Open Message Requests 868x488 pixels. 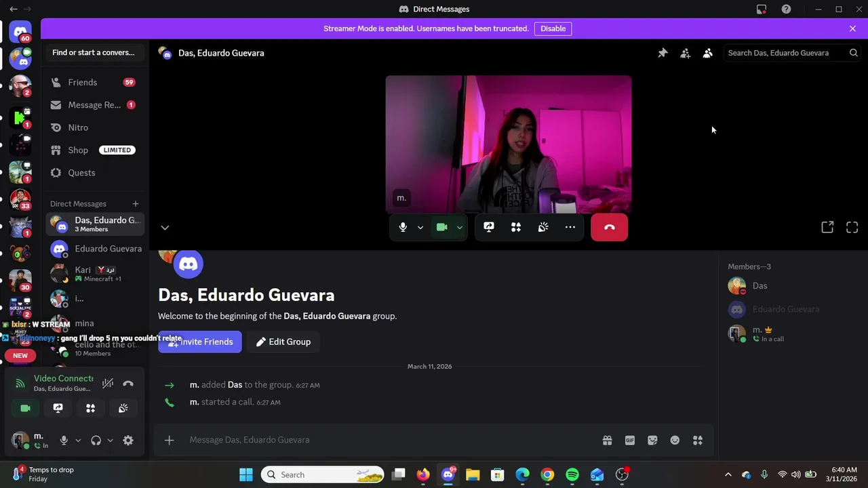(x=95, y=105)
